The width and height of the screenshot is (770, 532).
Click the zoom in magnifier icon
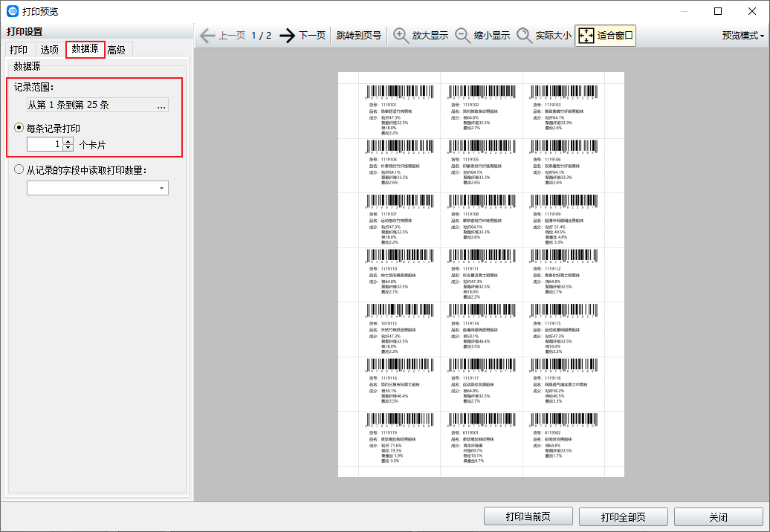[401, 36]
